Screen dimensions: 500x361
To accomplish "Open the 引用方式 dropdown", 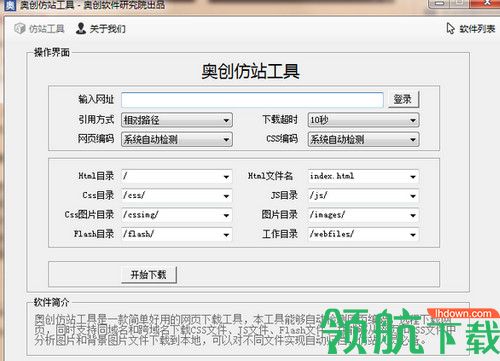I will tap(177, 120).
